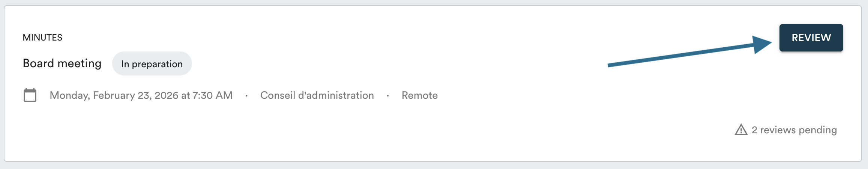Image resolution: width=868 pixels, height=169 pixels.
Task: Click the "7:30 AM" meeting time
Action: (x=213, y=95)
